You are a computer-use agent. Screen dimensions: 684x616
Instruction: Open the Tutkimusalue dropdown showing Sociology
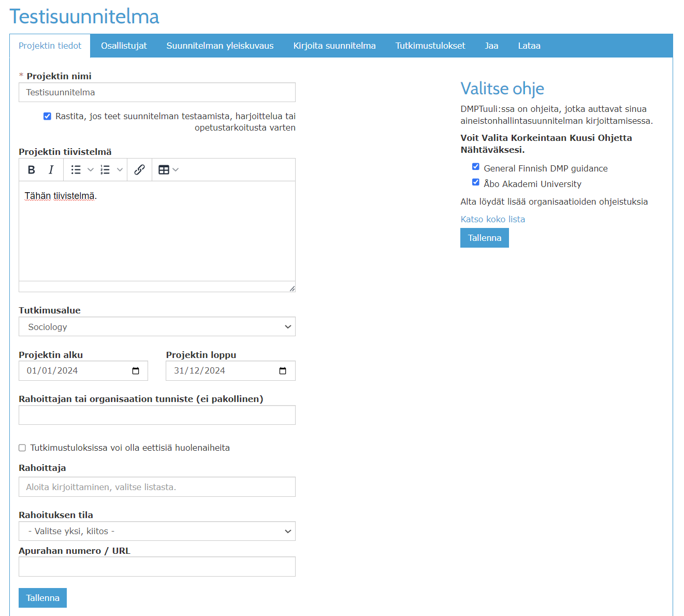(157, 327)
